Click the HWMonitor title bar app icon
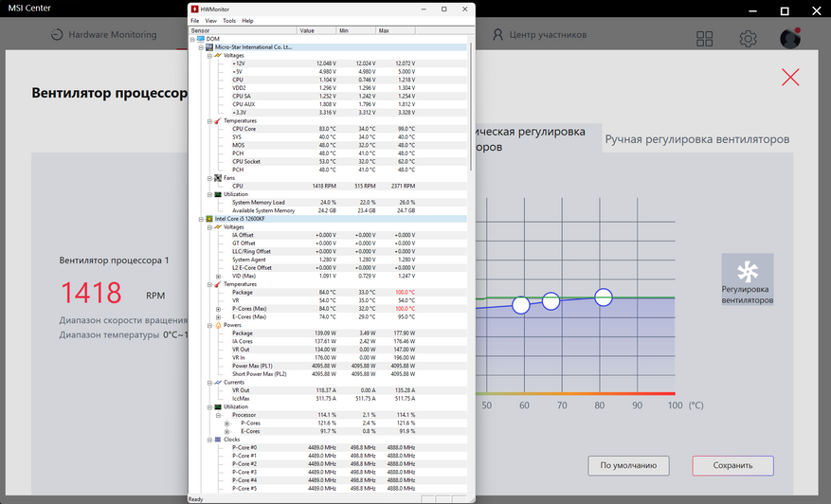This screenshot has width=831, height=504. click(194, 9)
